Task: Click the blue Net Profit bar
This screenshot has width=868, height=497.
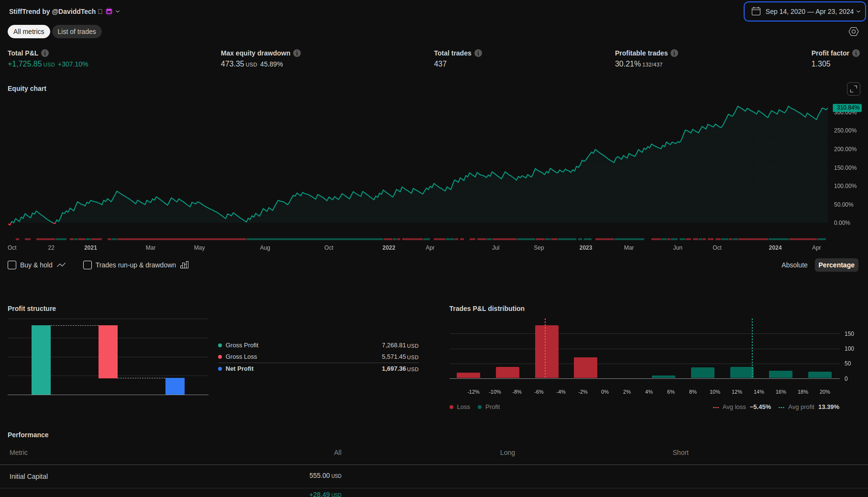Action: [x=175, y=386]
